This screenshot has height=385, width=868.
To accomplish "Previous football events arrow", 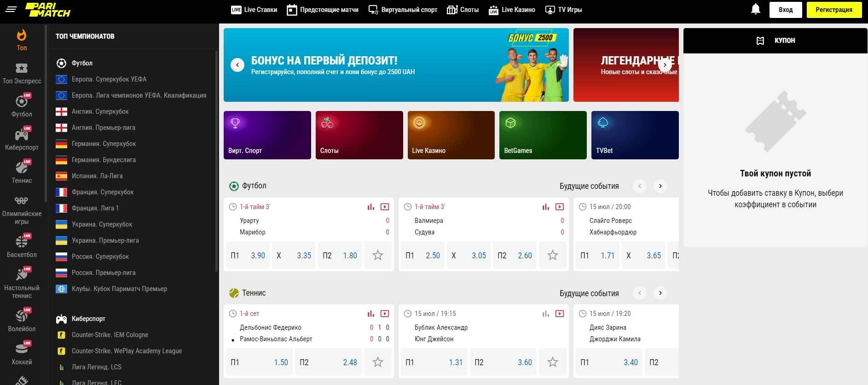I will tap(640, 186).
